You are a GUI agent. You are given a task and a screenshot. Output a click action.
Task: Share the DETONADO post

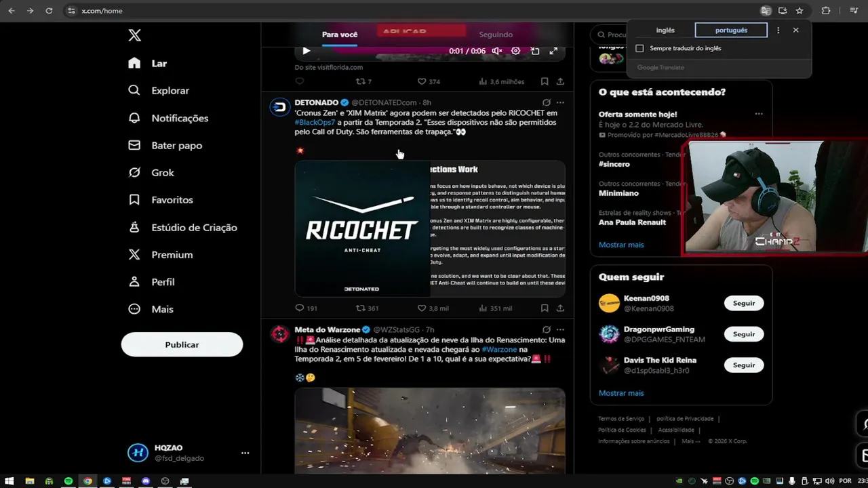[x=560, y=308]
